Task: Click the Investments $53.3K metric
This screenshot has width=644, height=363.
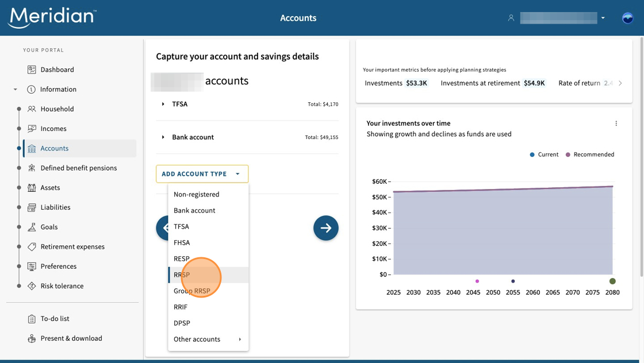Action: click(x=396, y=83)
